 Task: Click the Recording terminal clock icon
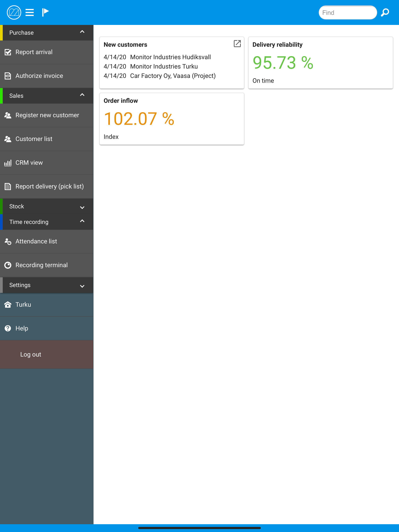click(8, 265)
